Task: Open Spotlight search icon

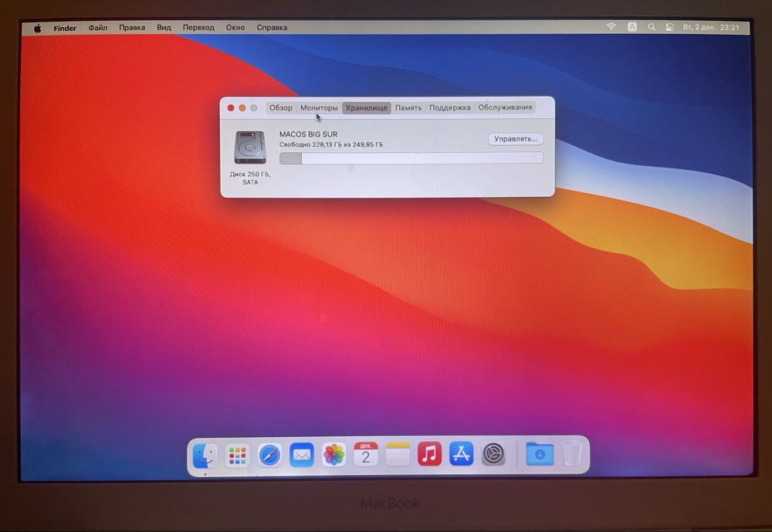Action: click(x=652, y=27)
